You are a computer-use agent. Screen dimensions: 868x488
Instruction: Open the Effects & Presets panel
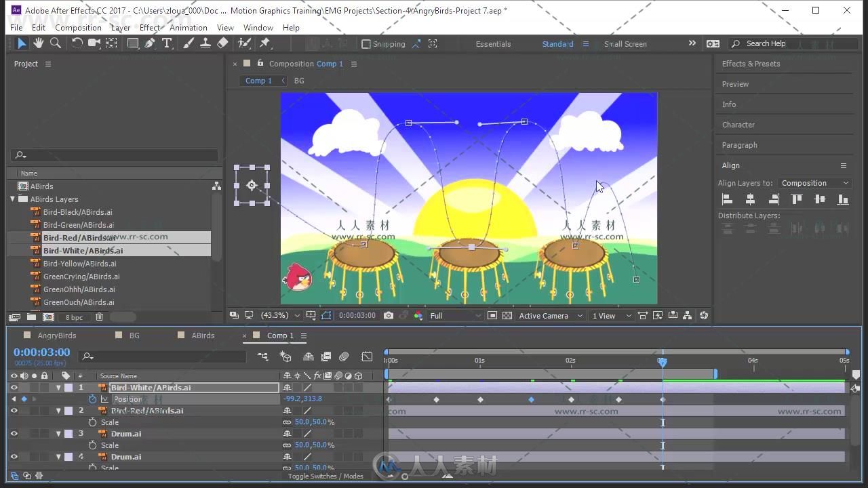[751, 64]
